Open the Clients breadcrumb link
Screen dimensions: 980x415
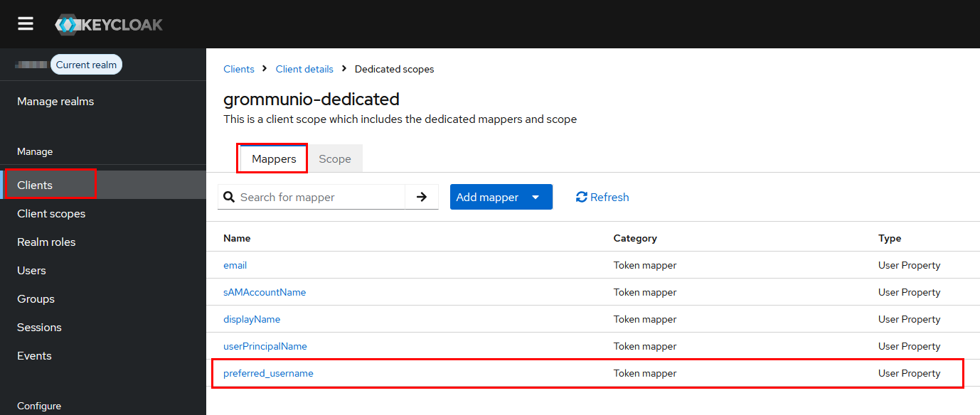pos(238,69)
